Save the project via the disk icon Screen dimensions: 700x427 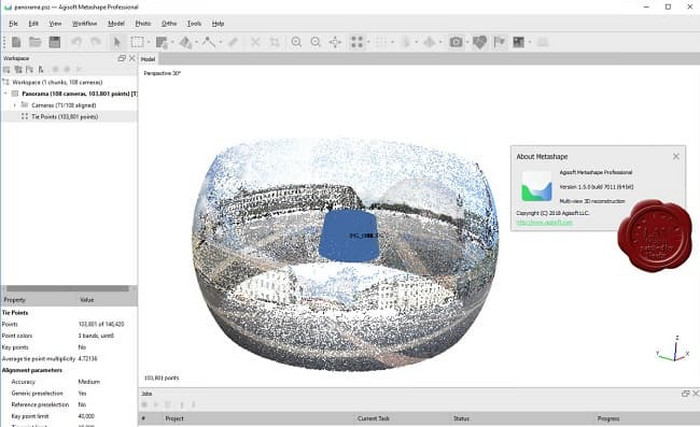[x=54, y=42]
